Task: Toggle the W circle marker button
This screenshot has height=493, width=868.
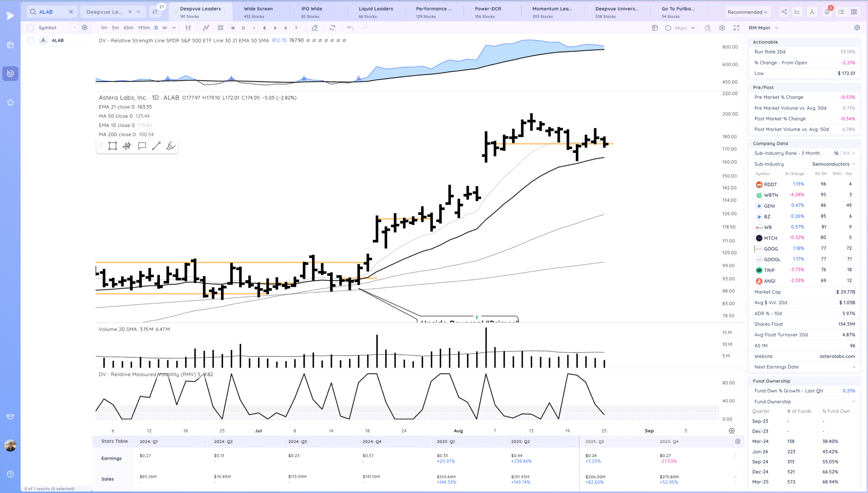Action: [233, 28]
